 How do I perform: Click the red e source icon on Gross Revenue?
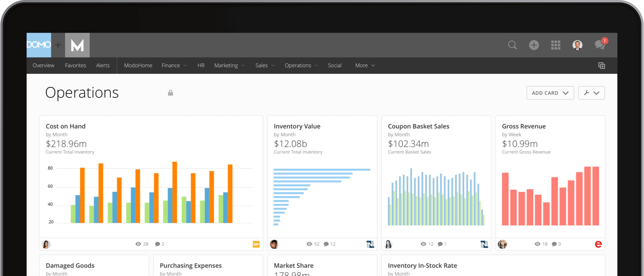[598, 244]
